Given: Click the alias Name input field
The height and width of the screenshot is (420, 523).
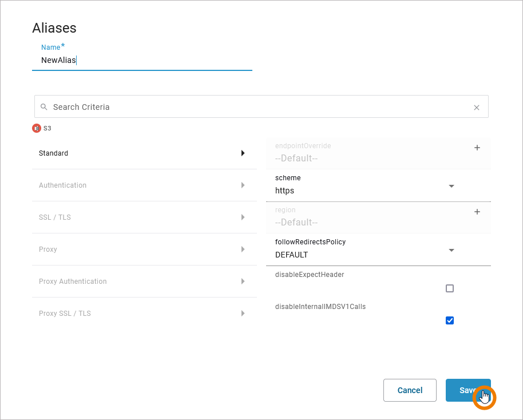Looking at the screenshot, I should pyautogui.click(x=142, y=60).
